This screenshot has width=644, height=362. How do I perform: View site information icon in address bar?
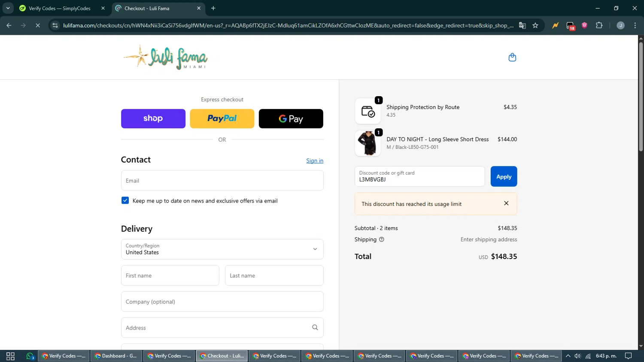(55, 25)
